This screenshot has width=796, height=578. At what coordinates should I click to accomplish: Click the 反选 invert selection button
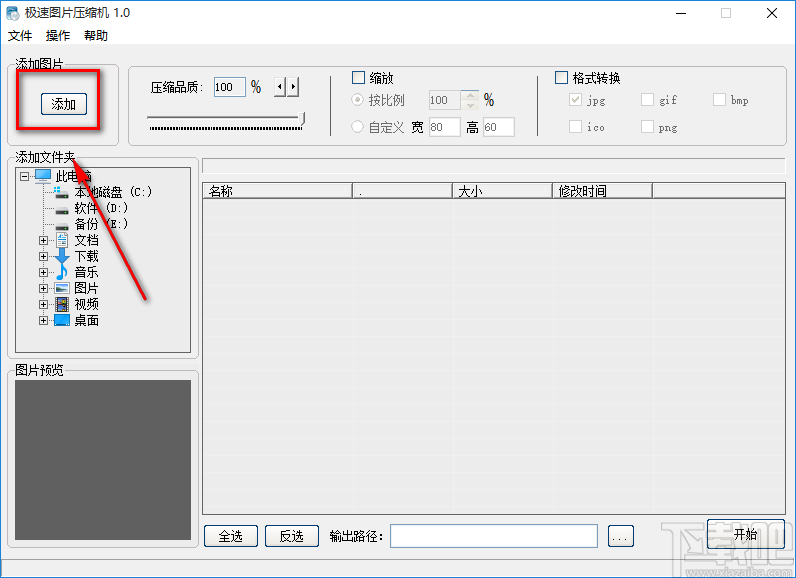[292, 536]
